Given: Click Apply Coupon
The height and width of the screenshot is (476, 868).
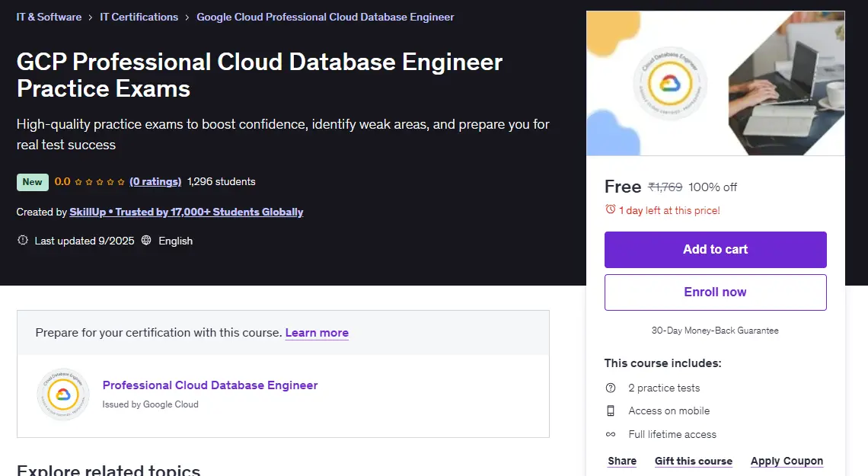Looking at the screenshot, I should [x=787, y=461].
